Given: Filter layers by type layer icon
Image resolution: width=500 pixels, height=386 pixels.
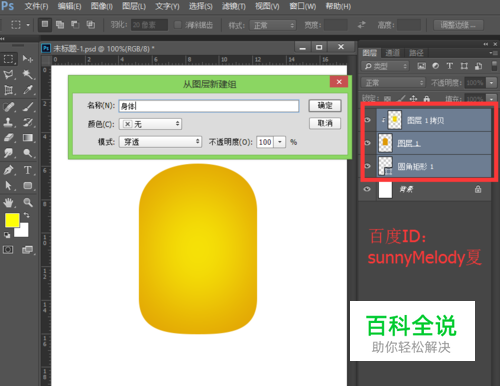Looking at the screenshot, I should pos(450,66).
